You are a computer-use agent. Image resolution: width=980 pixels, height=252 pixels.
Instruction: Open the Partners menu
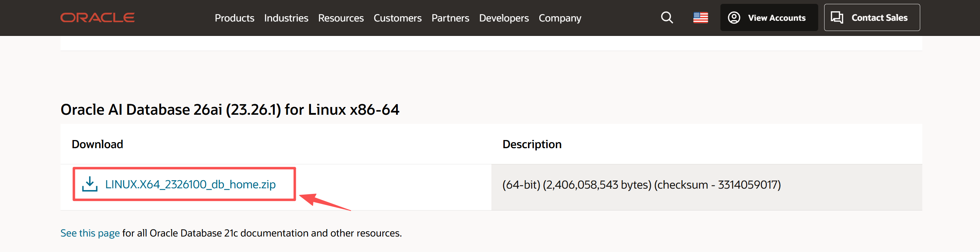pyautogui.click(x=450, y=18)
